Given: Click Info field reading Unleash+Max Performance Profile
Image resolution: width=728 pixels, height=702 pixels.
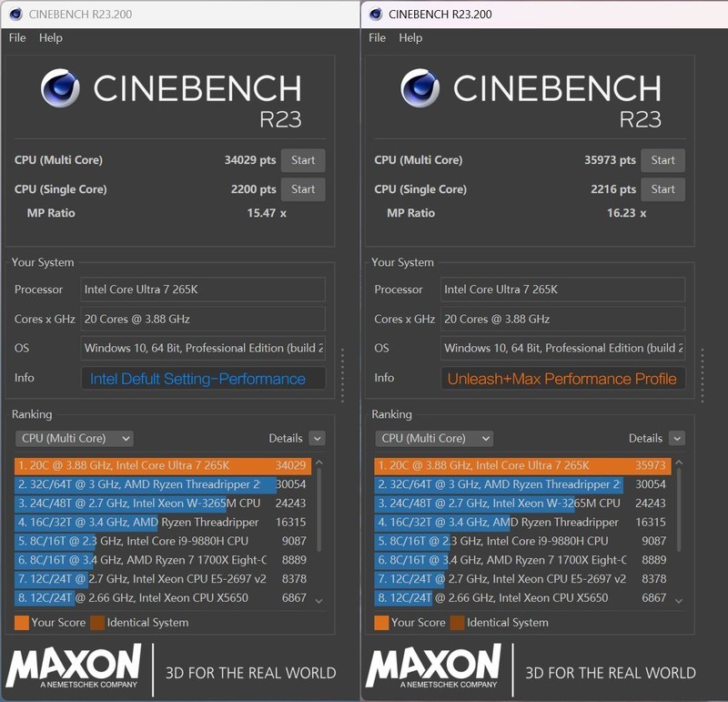Looking at the screenshot, I should pyautogui.click(x=562, y=379).
